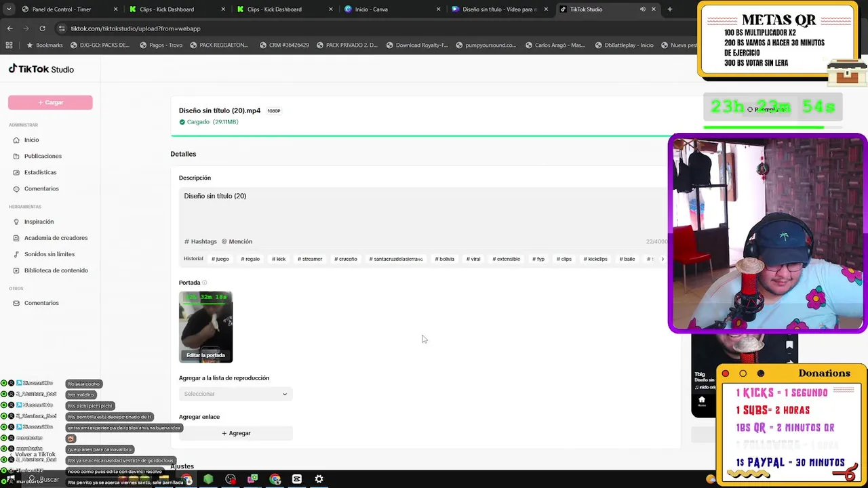
Task: Mute the TikTok Studio tab audio
Action: point(642,9)
